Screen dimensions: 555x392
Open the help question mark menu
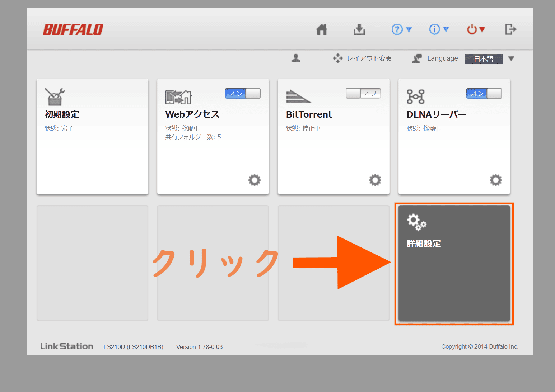[x=401, y=29]
